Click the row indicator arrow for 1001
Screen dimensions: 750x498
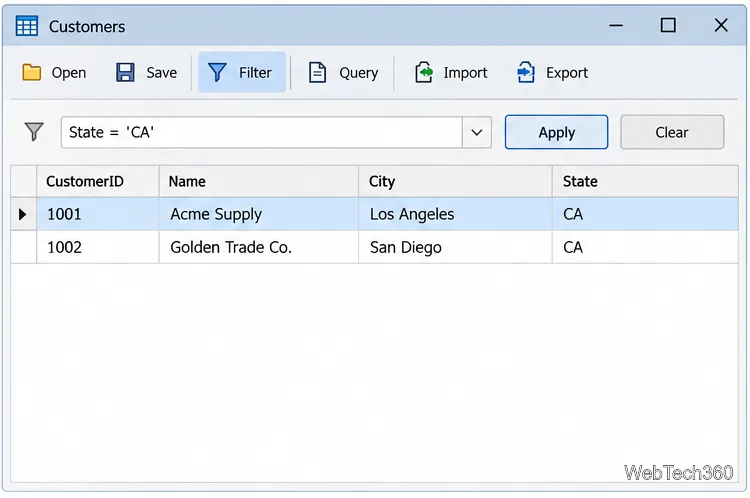pyautogui.click(x=22, y=214)
